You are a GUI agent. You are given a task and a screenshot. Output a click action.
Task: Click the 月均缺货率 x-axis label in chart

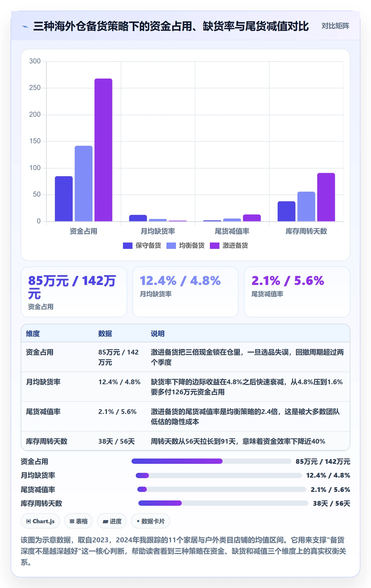158,231
